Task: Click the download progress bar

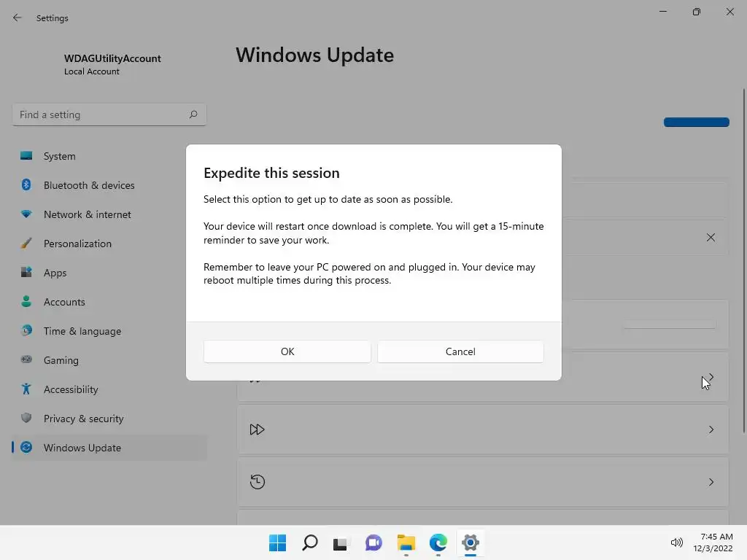Action: point(670,324)
